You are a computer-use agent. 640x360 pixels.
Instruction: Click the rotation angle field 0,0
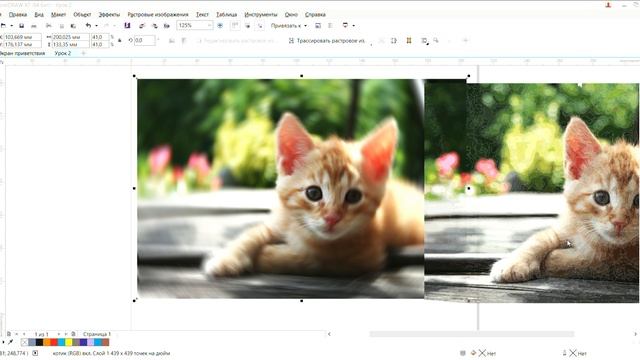click(x=144, y=40)
